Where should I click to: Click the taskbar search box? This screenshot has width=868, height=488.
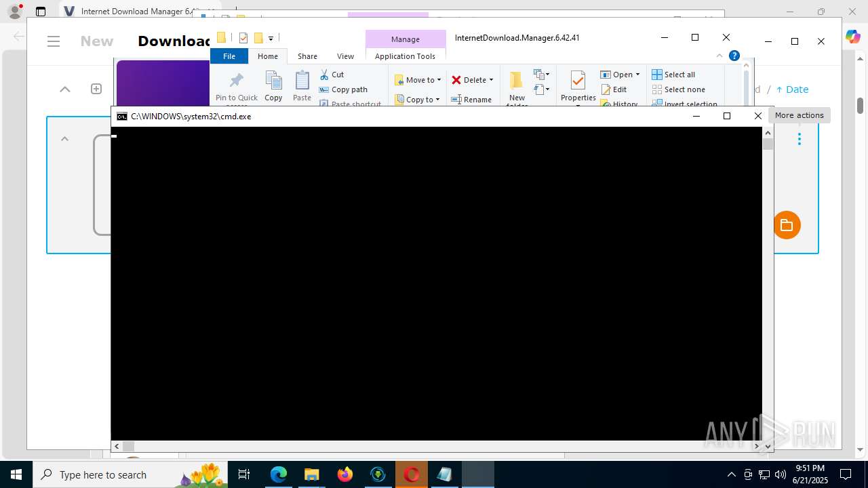(x=129, y=474)
